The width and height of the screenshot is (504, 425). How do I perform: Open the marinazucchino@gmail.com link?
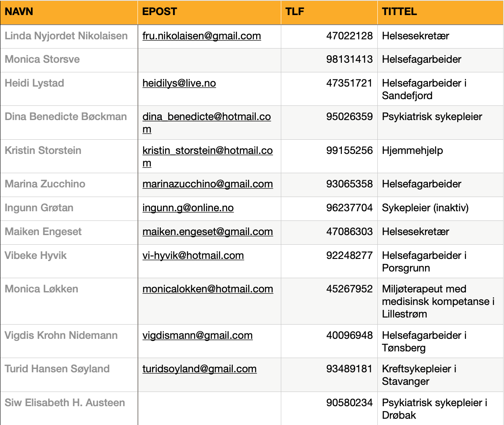pos(207,184)
